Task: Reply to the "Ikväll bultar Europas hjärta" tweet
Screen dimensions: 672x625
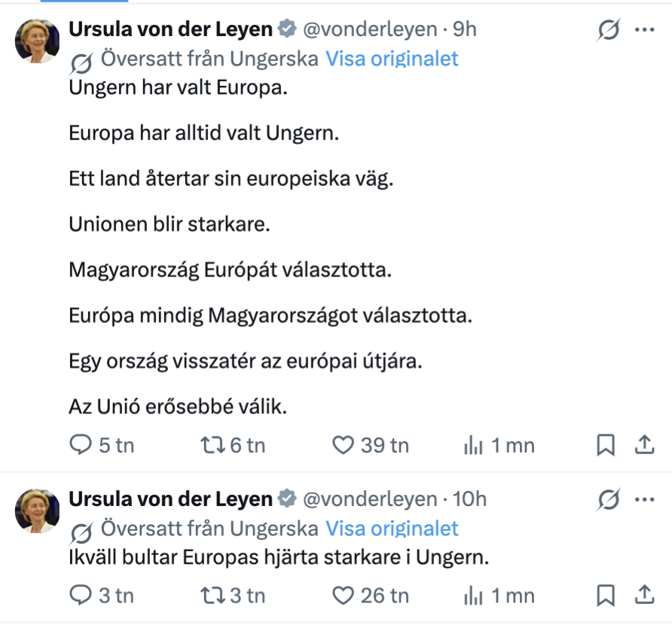Action: (81, 596)
